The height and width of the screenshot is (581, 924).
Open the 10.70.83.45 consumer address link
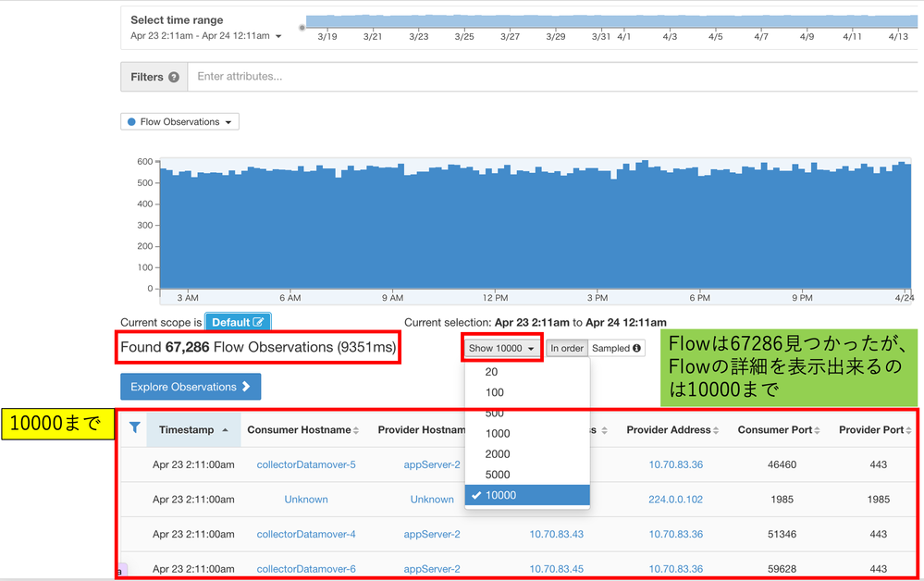(556, 569)
